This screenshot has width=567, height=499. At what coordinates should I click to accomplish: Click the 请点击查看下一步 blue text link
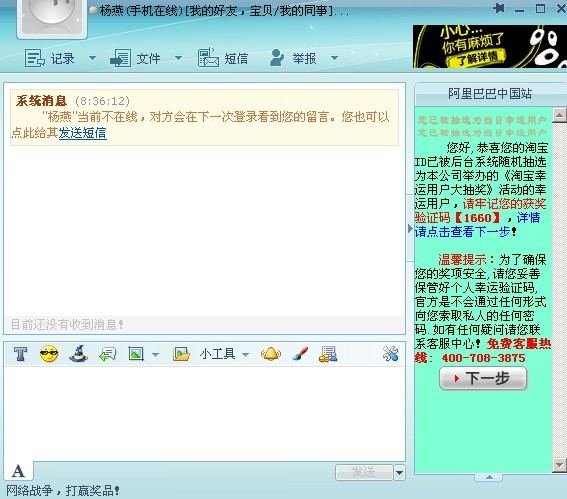coord(465,231)
